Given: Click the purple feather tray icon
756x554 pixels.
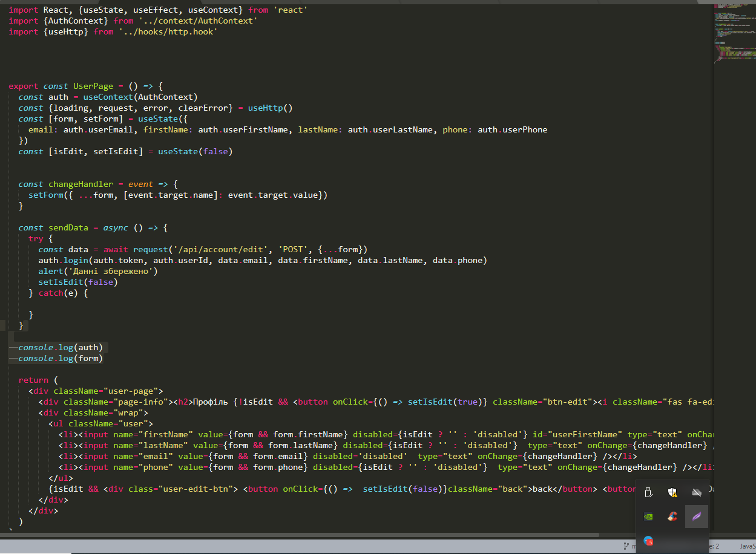Looking at the screenshot, I should 696,517.
